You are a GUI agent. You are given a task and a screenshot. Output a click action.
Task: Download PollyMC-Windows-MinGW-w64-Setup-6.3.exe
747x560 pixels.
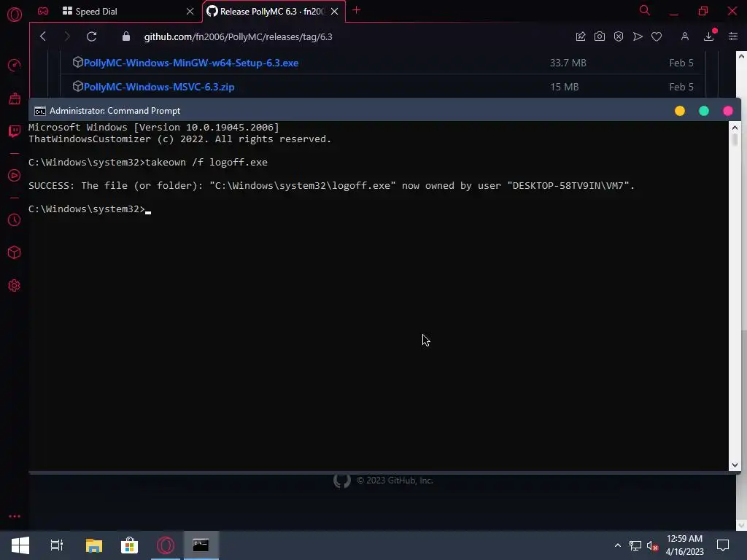[x=191, y=63]
